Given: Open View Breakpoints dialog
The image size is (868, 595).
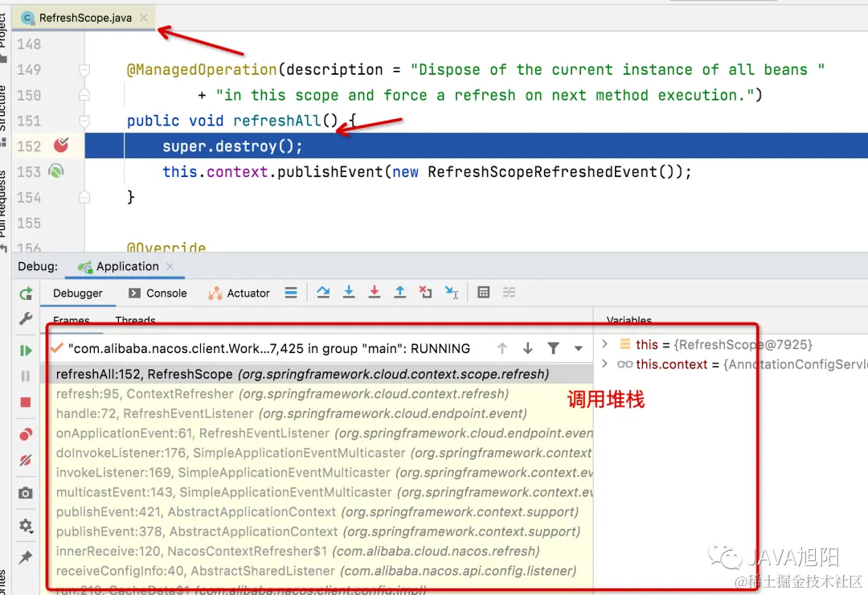Looking at the screenshot, I should point(26,434).
